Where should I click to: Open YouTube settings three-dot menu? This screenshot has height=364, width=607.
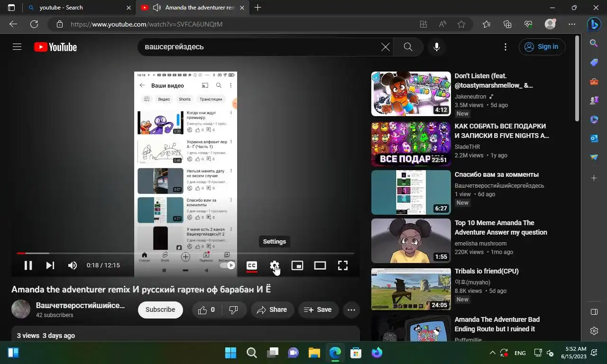coord(506,46)
